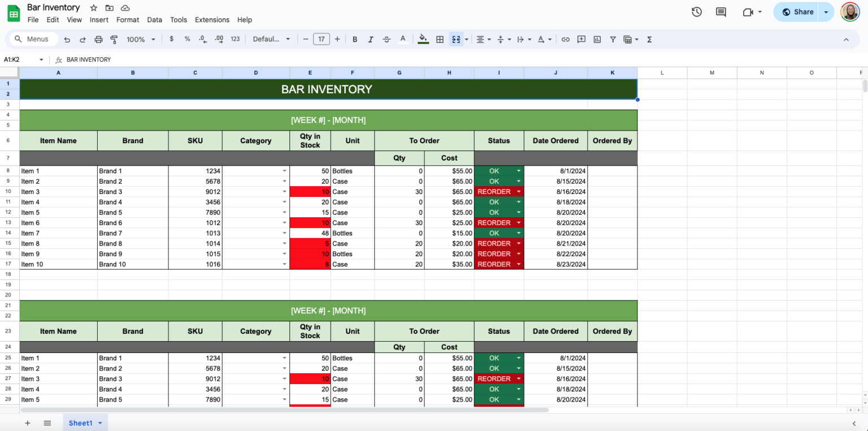868x431 pixels.
Task: Click the Functions (sigma) icon
Action: [649, 39]
